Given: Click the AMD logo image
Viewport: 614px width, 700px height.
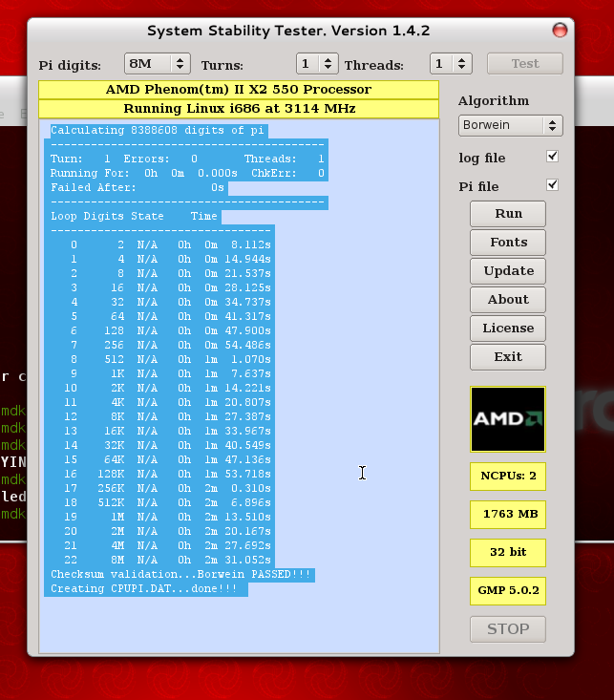Looking at the screenshot, I should point(508,419).
